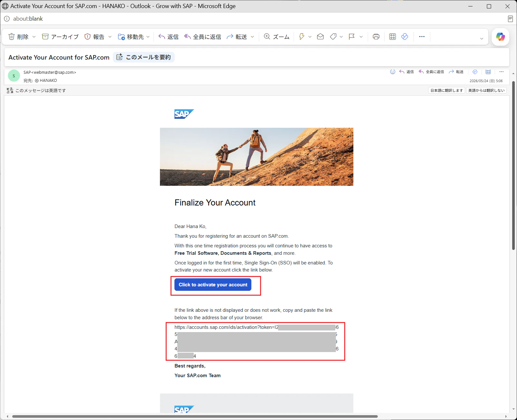This screenshot has height=420, width=517.
Task: Open the Copilot button
Action: (x=501, y=37)
